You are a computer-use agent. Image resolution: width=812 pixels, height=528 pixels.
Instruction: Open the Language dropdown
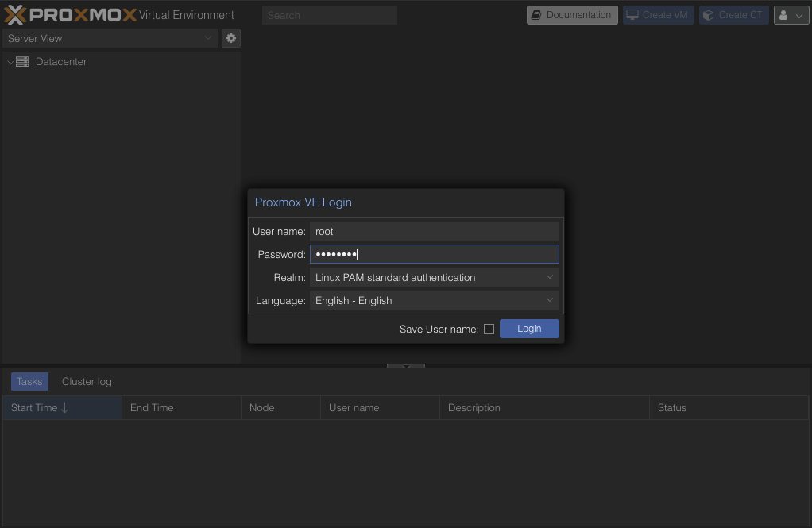coord(549,300)
